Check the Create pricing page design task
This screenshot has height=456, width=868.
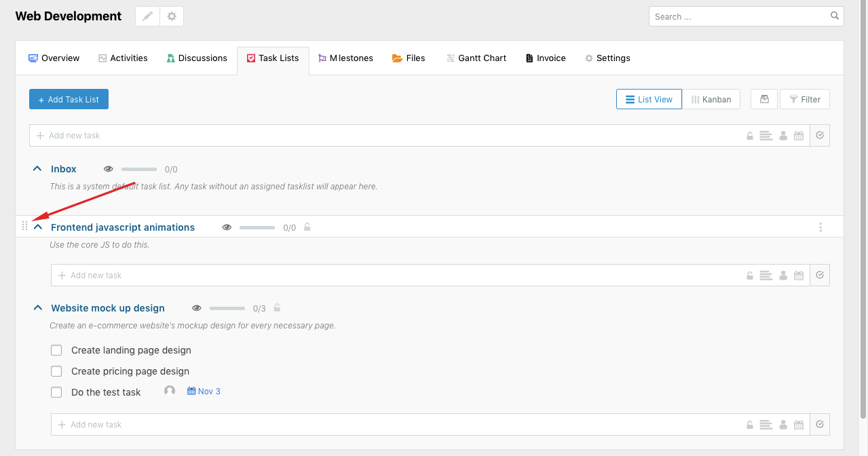[56, 371]
